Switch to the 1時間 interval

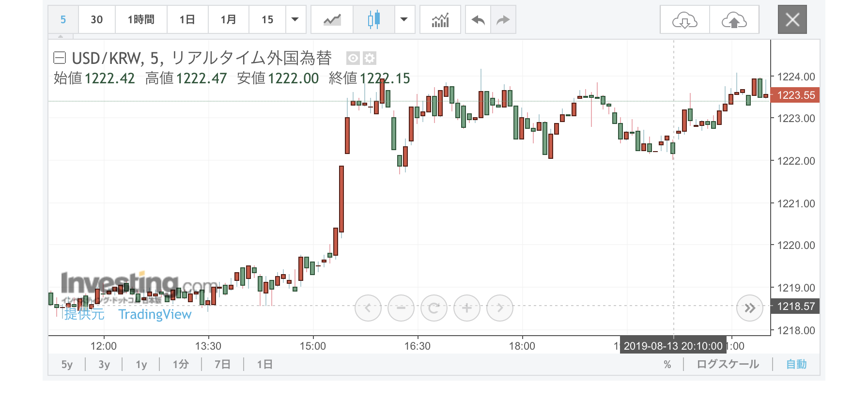pyautogui.click(x=141, y=20)
